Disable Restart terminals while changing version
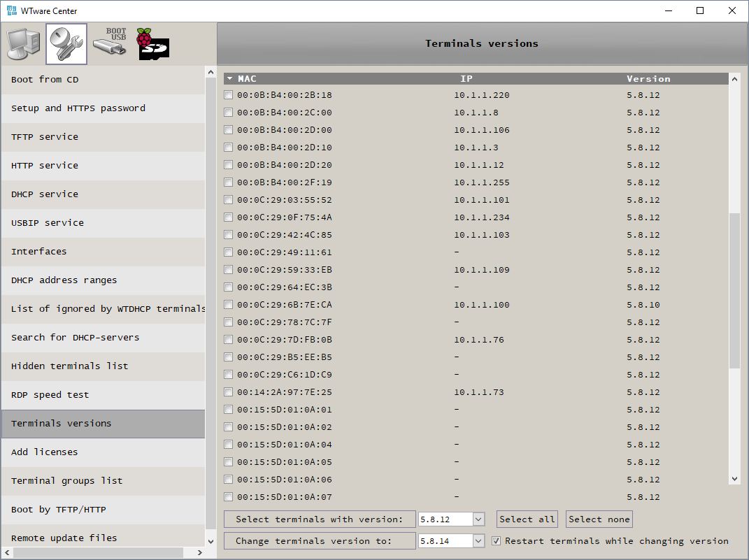Screen dimensions: 749x560 coord(497,541)
